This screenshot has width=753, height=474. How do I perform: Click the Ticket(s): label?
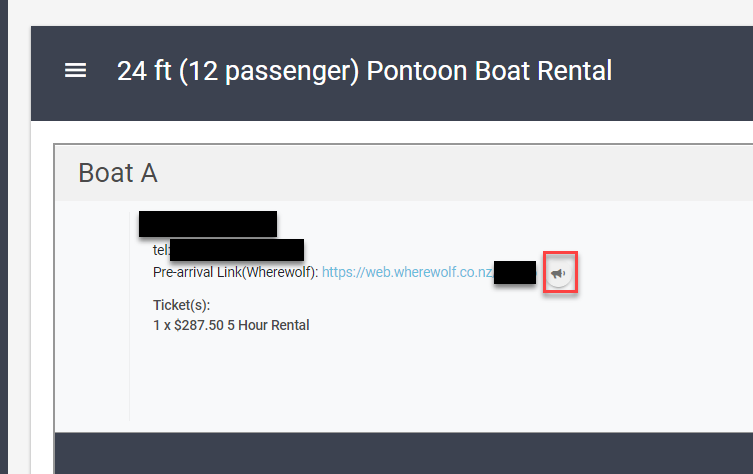(x=182, y=305)
